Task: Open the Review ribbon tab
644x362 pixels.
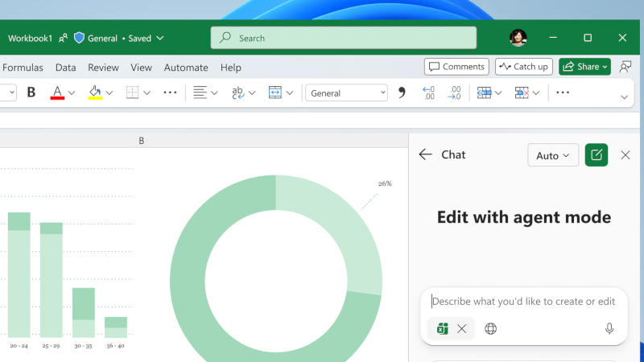Action: tap(103, 68)
